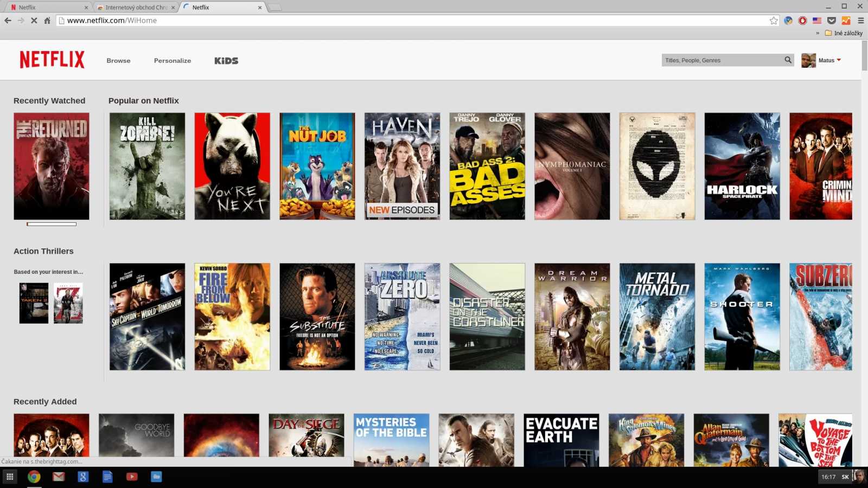
Task: Expand the bookmarks overflow chevron
Action: point(818,33)
